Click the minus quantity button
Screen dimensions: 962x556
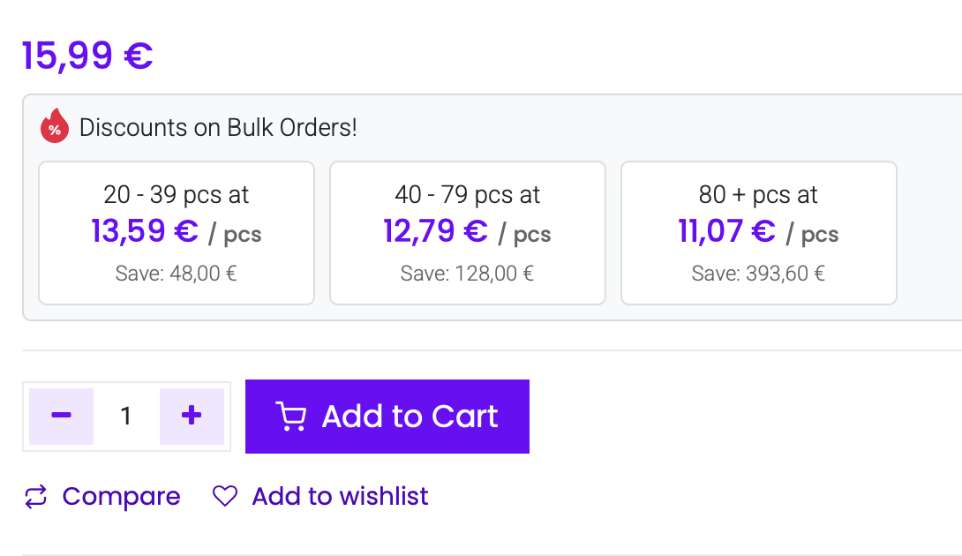tap(61, 416)
